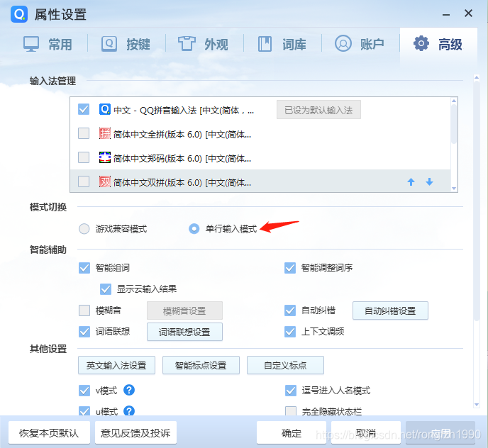Open 智能标点设置
The image size is (488, 448).
tap(201, 365)
